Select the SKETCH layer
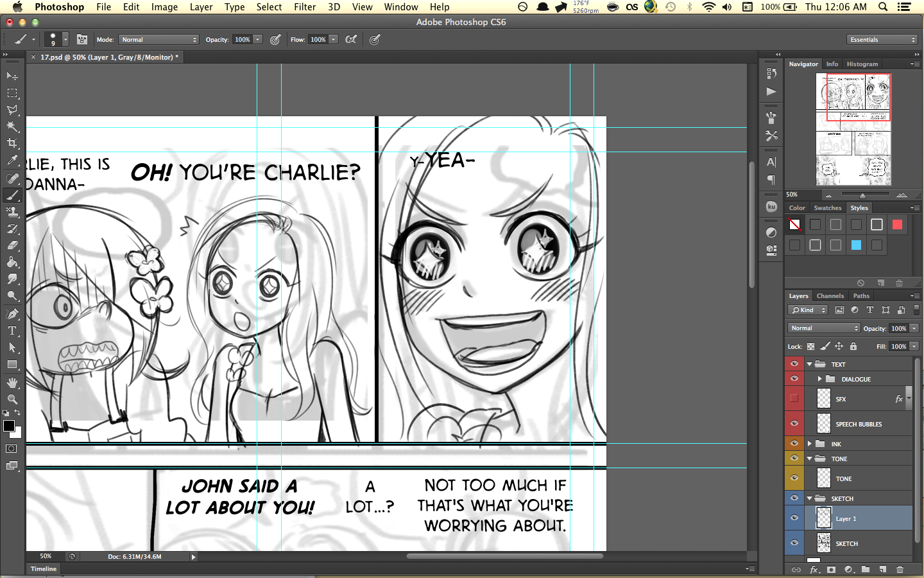 pyautogui.click(x=848, y=543)
